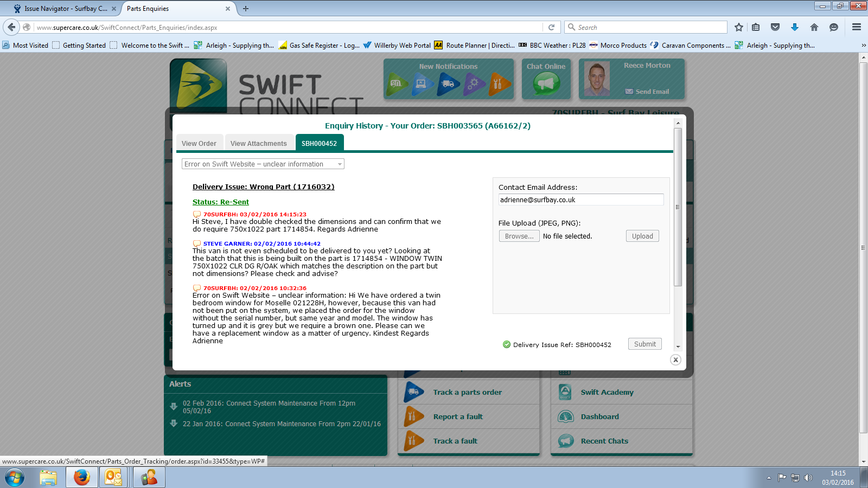Click the Browse... file button
Viewport: 868px width, 488px height.
519,236
